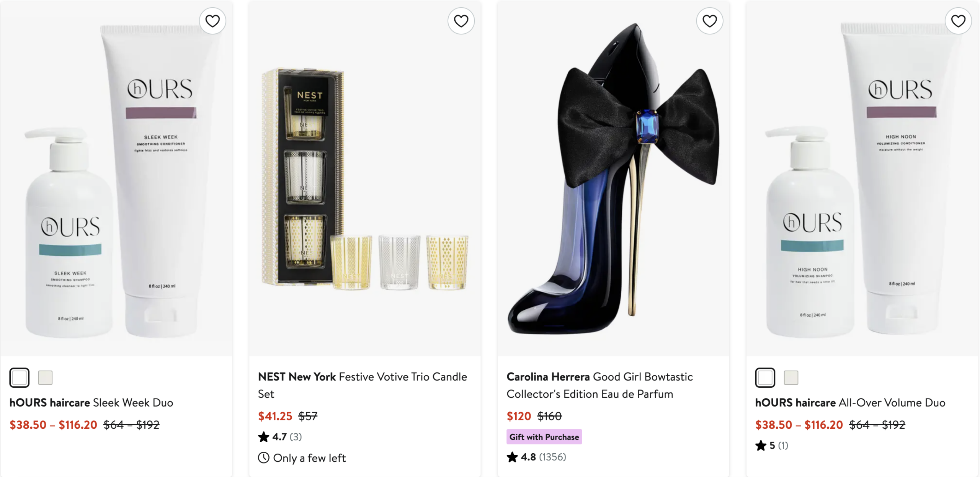Click the Gift with Purchase badge

(x=544, y=437)
